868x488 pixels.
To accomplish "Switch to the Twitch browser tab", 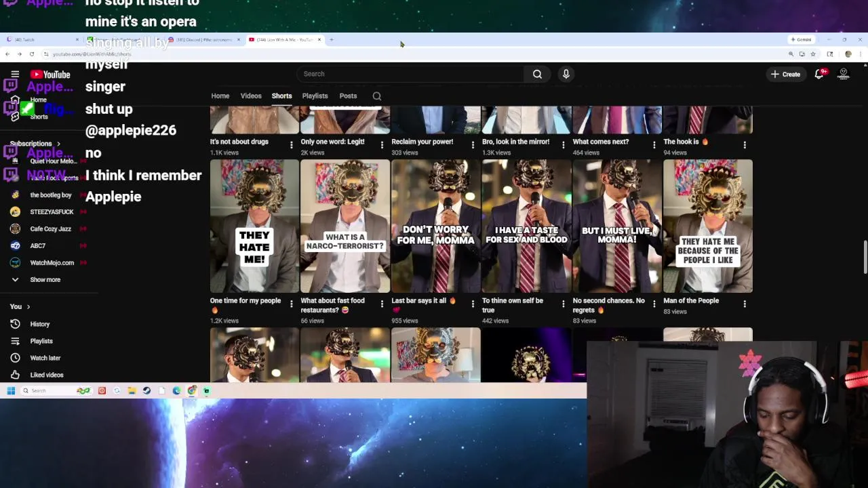I will click(x=41, y=39).
